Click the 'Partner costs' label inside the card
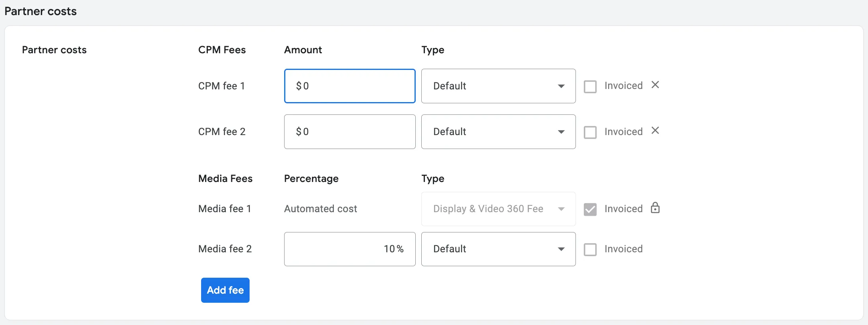The width and height of the screenshot is (868, 325). (54, 50)
